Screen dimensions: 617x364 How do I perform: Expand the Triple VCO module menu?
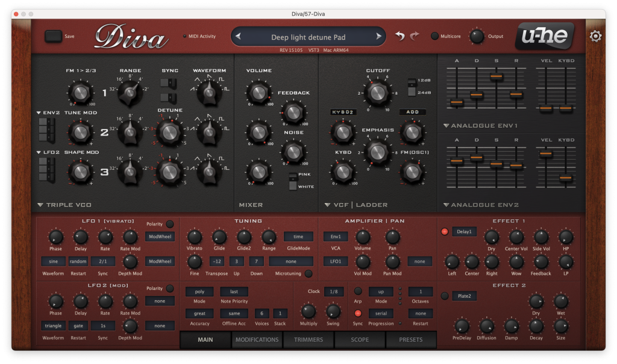pos(40,205)
